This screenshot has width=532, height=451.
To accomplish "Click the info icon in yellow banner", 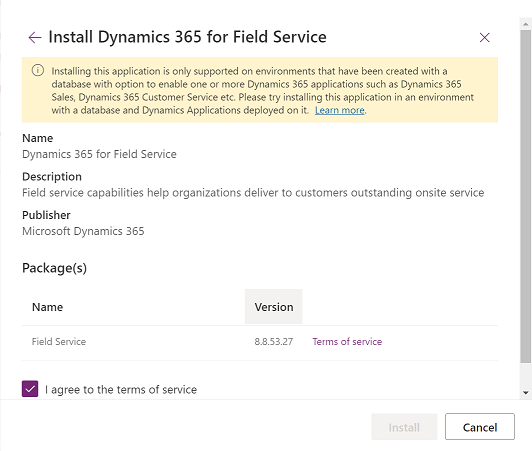I will 38,70.
